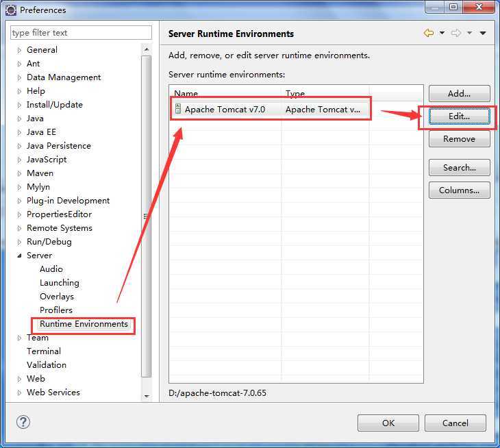Expand the Mylyn tree node
The image size is (500, 448).
tap(19, 188)
